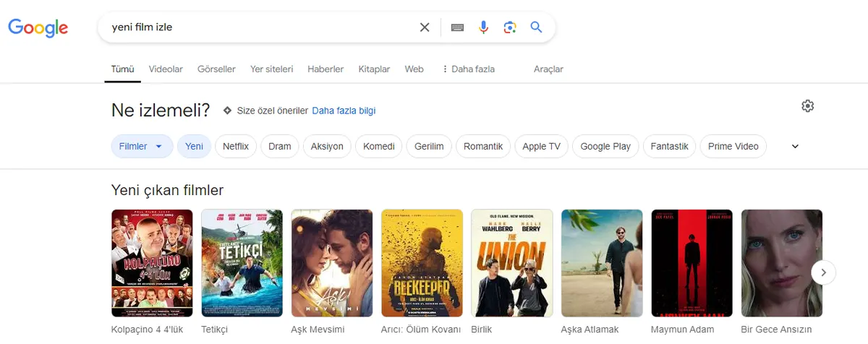Expand more filter chips with chevron
Screen dimensions: 868x344
pos(795,146)
